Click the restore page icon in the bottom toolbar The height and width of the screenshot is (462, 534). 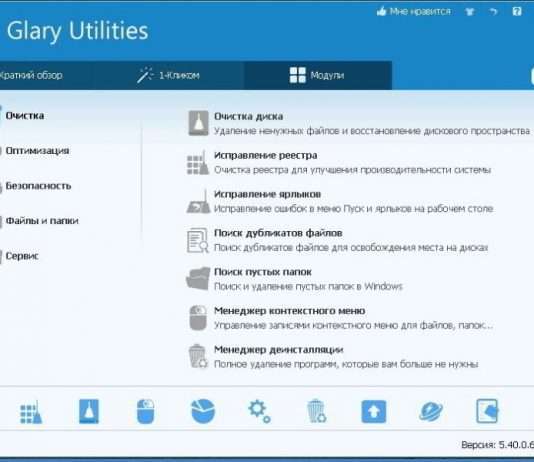pyautogui.click(x=487, y=411)
